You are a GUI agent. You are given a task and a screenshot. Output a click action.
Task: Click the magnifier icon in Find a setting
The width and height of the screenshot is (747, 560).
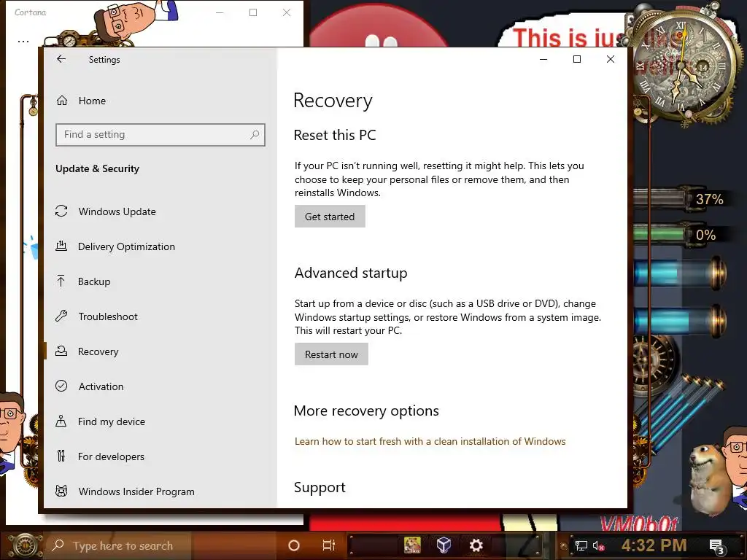coord(255,135)
